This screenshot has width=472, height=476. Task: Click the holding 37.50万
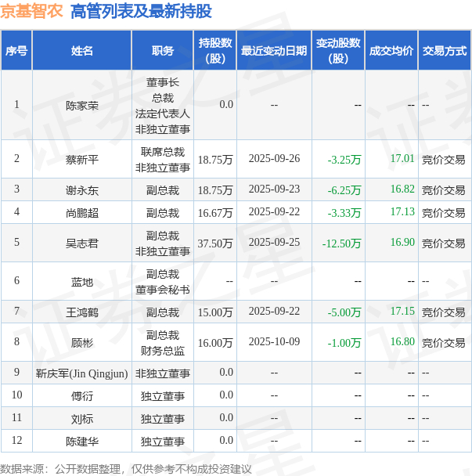[x=215, y=243]
